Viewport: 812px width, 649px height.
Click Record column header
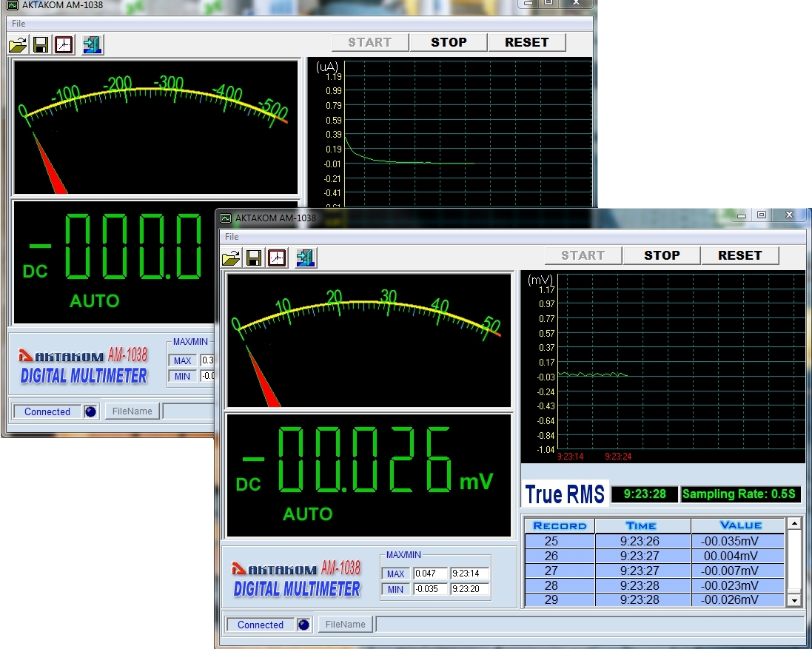click(x=560, y=526)
